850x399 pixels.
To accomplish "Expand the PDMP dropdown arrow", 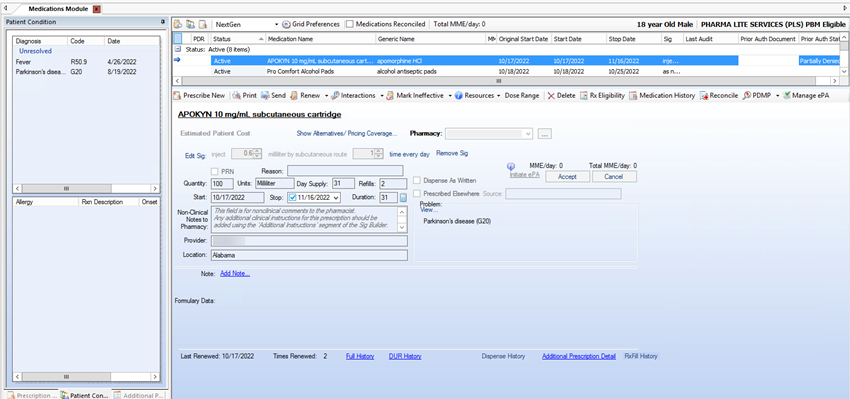I will point(777,95).
